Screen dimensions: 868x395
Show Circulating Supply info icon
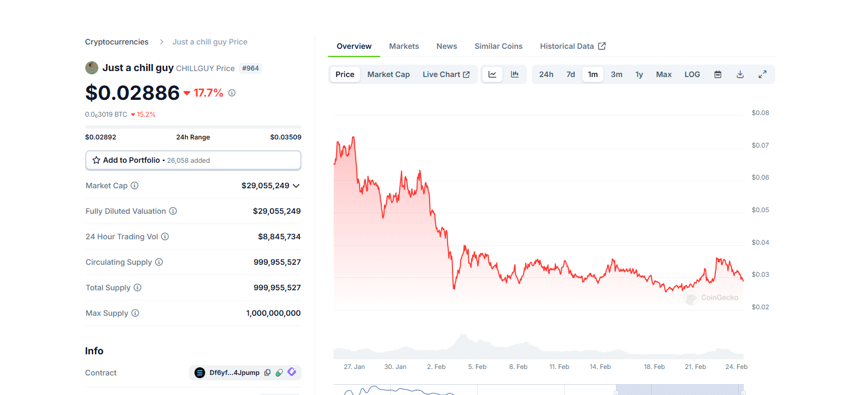(x=159, y=262)
